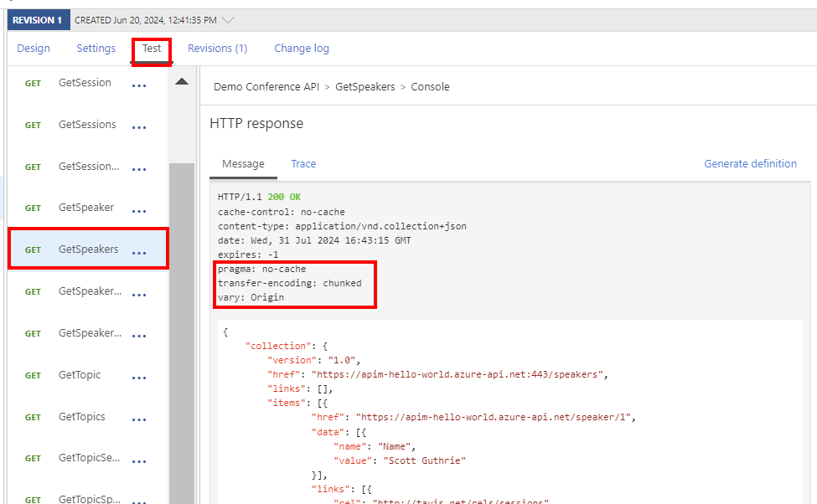The width and height of the screenshot is (817, 504).
Task: Select the GetTopicSe... operation
Action: (89, 458)
